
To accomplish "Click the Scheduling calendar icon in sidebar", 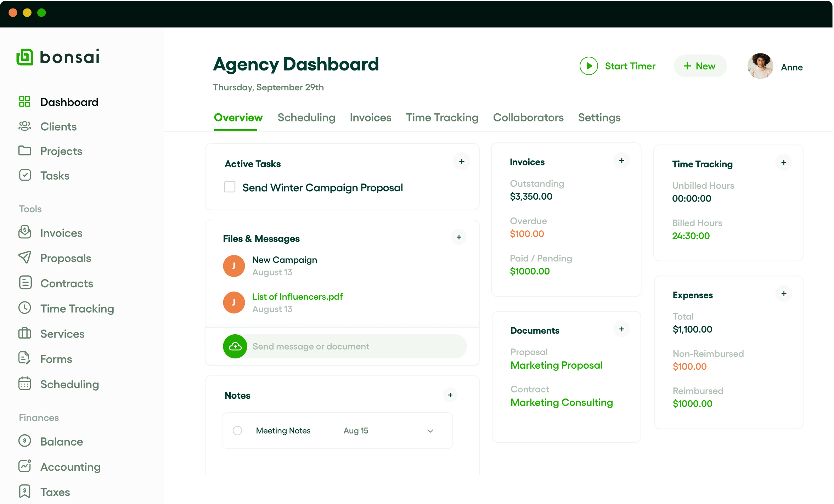I will (24, 384).
